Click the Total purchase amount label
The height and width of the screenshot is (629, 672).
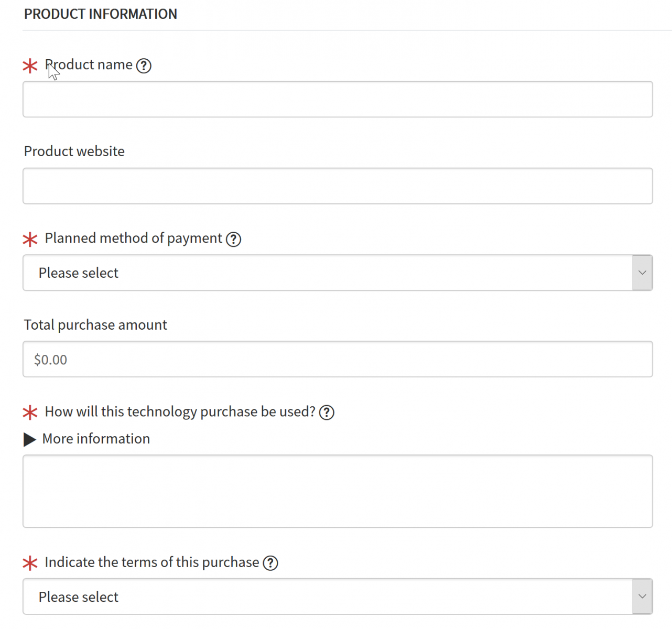tap(95, 325)
